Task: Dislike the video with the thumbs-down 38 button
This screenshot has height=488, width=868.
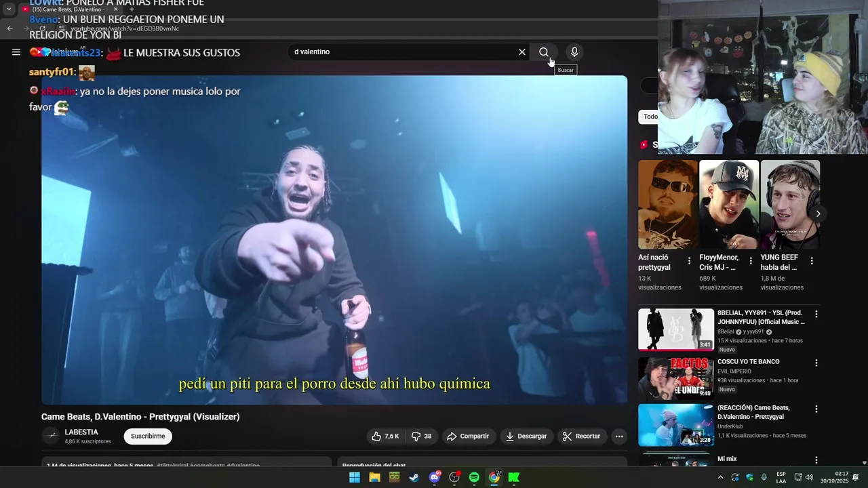Action: (422, 436)
